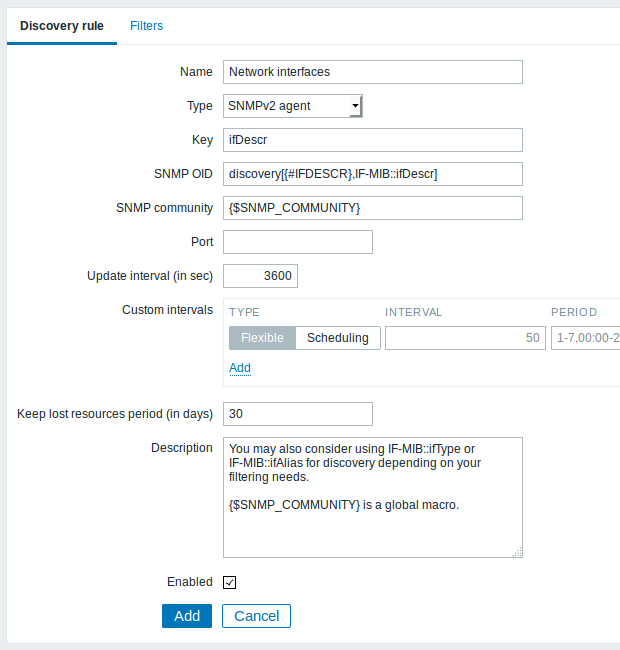Screen dimensions: 620x650
Task: Click the Keep lost resources period field
Action: (298, 414)
